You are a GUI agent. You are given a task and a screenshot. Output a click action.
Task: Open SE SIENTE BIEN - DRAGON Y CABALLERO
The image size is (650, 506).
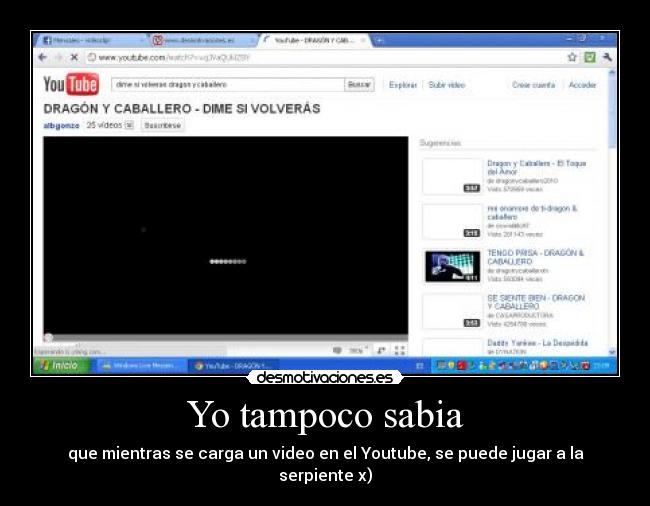pos(536,302)
